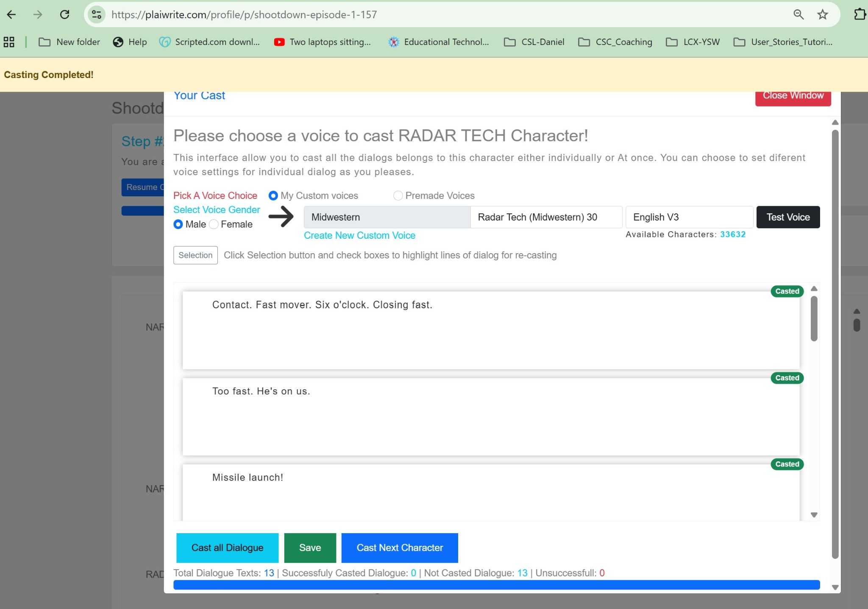Click the Casted badge on 'Missile launch!'
Viewport: 868px width, 609px height.
point(787,464)
